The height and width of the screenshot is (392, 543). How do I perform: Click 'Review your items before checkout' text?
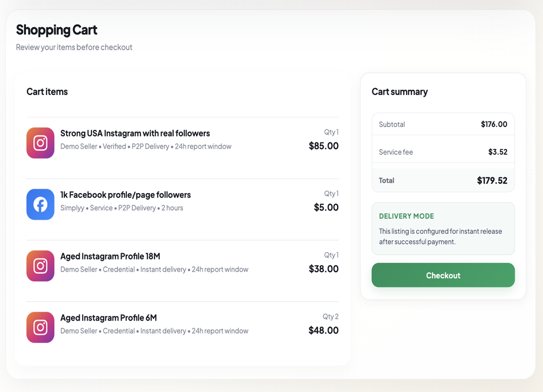coord(74,47)
